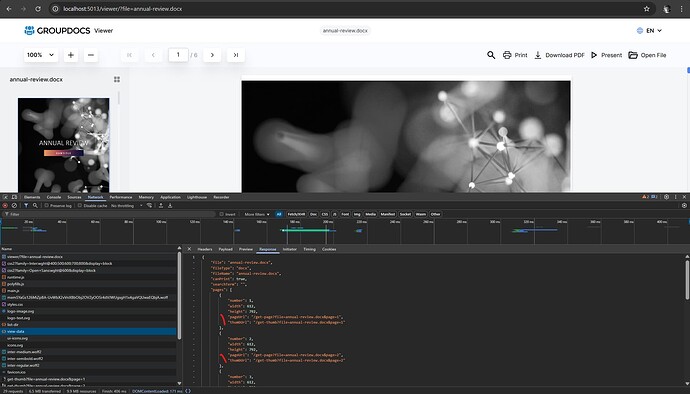This screenshot has width=690, height=394.
Task: Filter requests by Img type
Action: 357,214
